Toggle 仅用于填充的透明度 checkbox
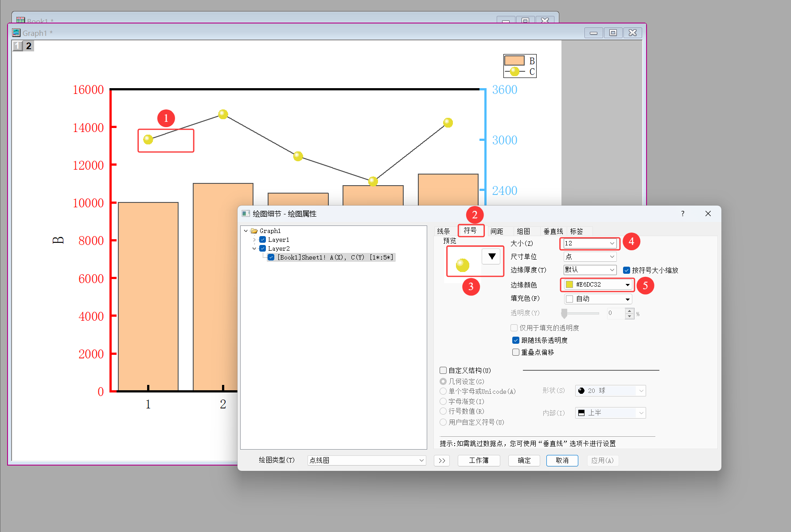Viewport: 791px width, 532px height. pyautogui.click(x=514, y=328)
